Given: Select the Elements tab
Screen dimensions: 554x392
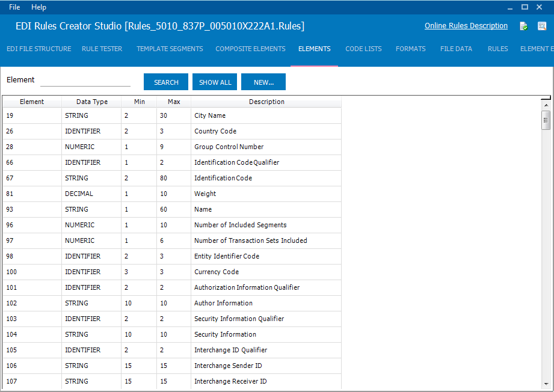Looking at the screenshot, I should tap(315, 49).
